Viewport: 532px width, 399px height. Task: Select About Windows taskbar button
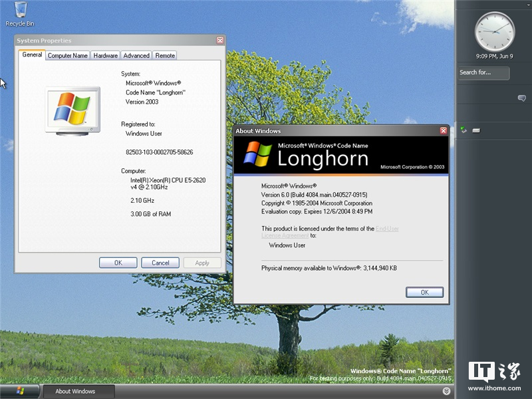coord(78,391)
